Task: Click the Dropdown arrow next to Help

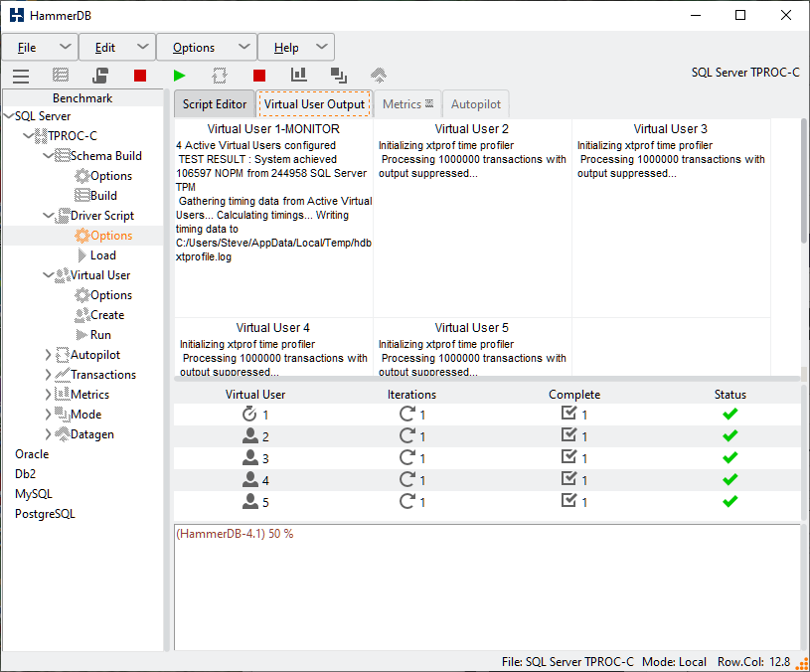Action: (x=321, y=47)
